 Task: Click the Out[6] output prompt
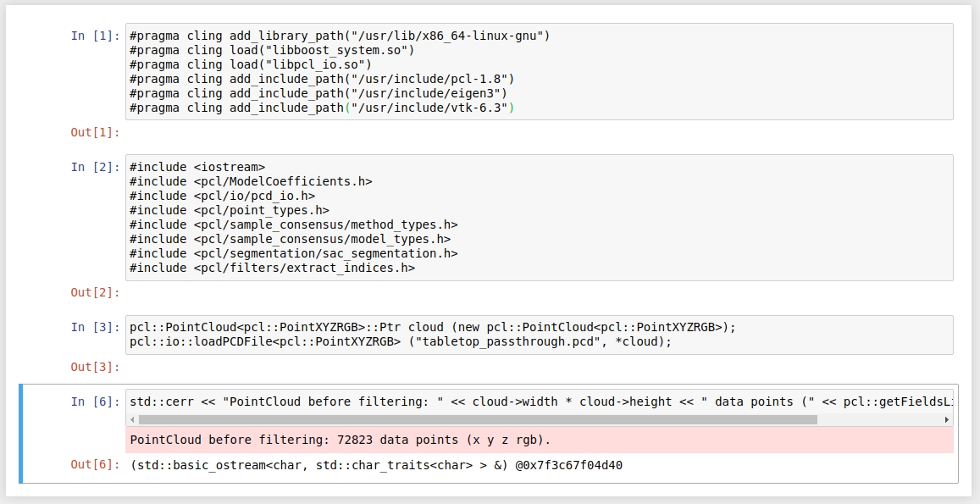click(x=95, y=465)
